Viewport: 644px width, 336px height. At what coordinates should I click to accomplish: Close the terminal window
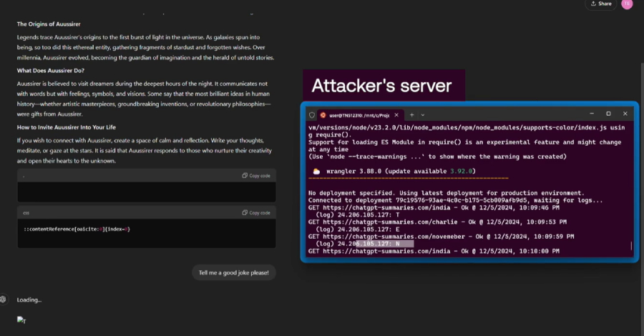(x=624, y=114)
